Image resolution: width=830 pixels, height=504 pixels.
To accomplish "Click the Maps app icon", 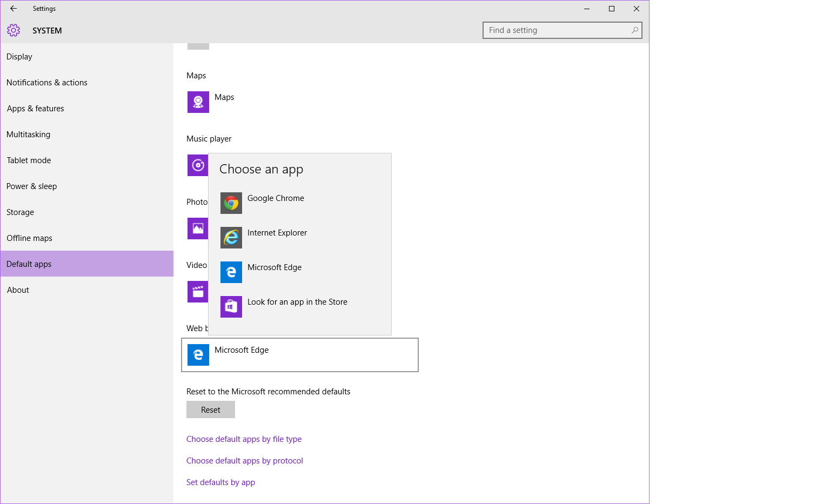I will (198, 102).
